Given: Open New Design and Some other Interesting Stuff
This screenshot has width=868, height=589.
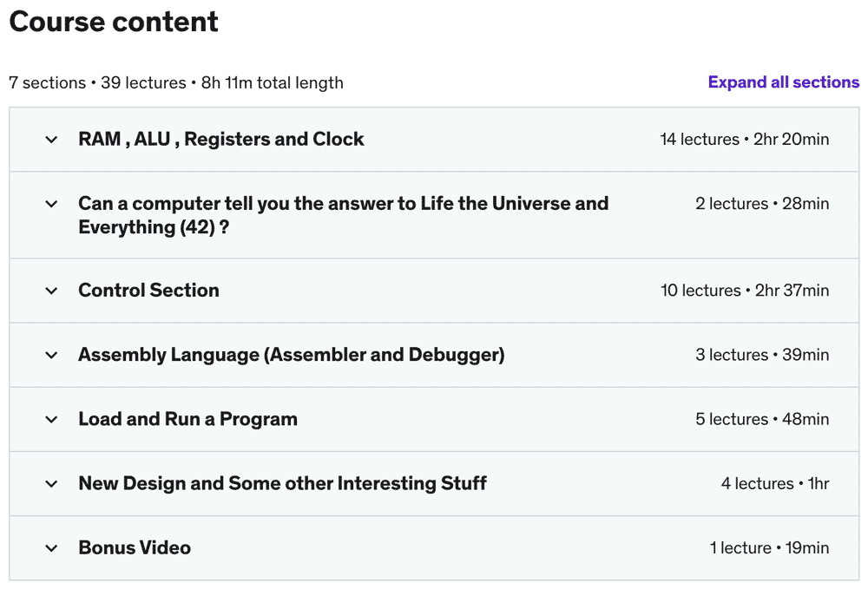Looking at the screenshot, I should (x=282, y=483).
